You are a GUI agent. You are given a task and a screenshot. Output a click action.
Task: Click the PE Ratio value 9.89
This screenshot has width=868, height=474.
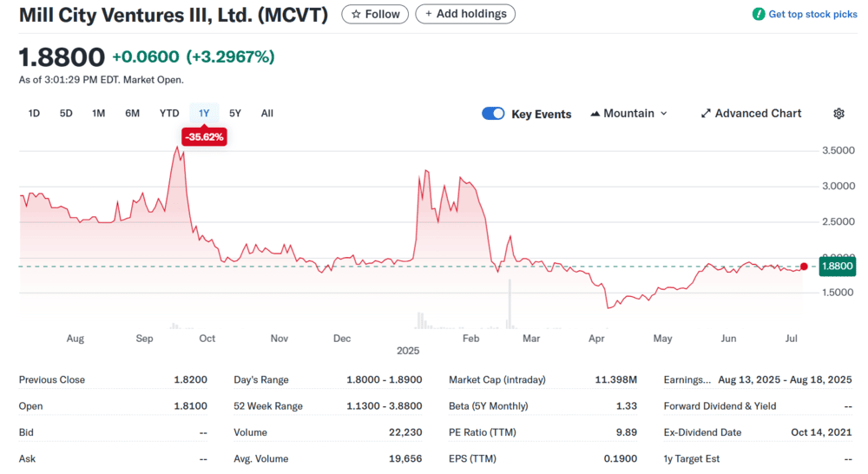(627, 432)
